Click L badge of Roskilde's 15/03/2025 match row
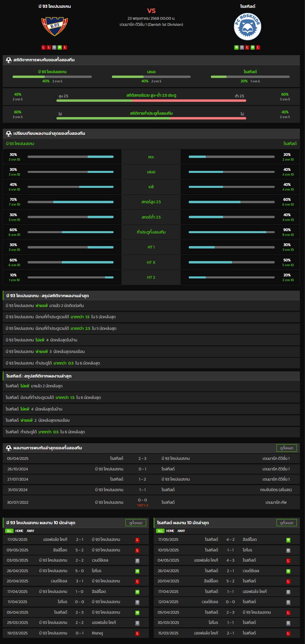Image resolution: width=305 pixels, height=644 pixels. pos(288,633)
